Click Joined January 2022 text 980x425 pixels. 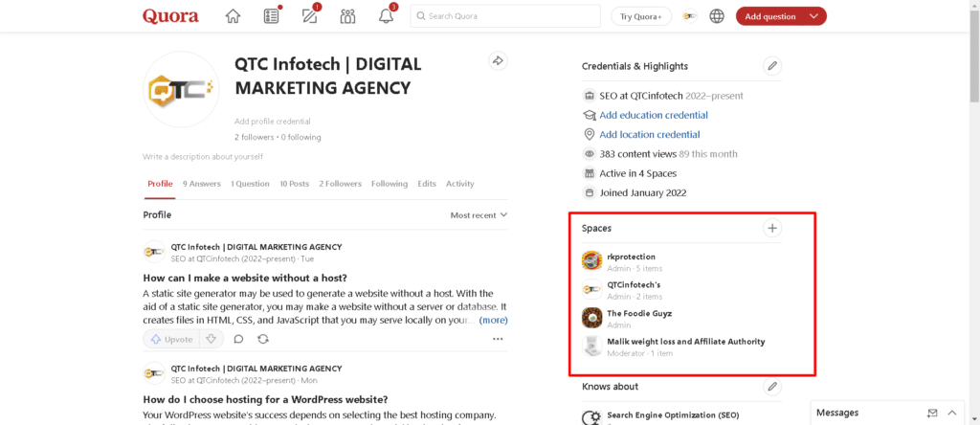(643, 192)
